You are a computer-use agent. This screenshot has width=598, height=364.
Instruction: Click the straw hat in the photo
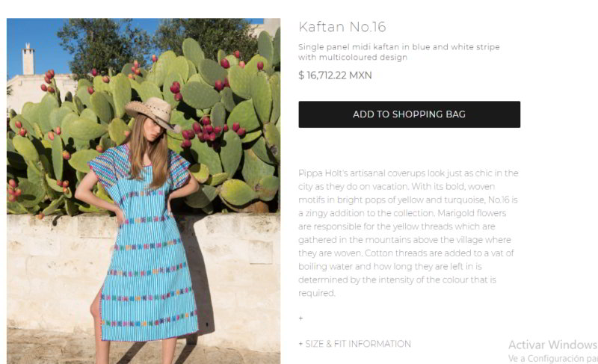tap(152, 111)
